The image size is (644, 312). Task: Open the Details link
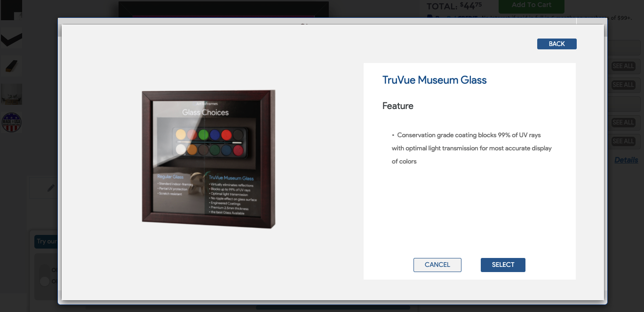[626, 160]
